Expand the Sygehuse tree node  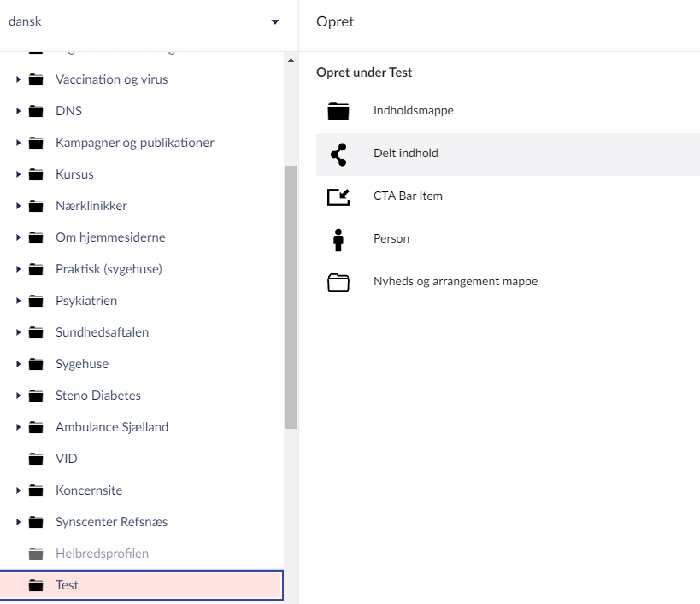pyautogui.click(x=18, y=364)
